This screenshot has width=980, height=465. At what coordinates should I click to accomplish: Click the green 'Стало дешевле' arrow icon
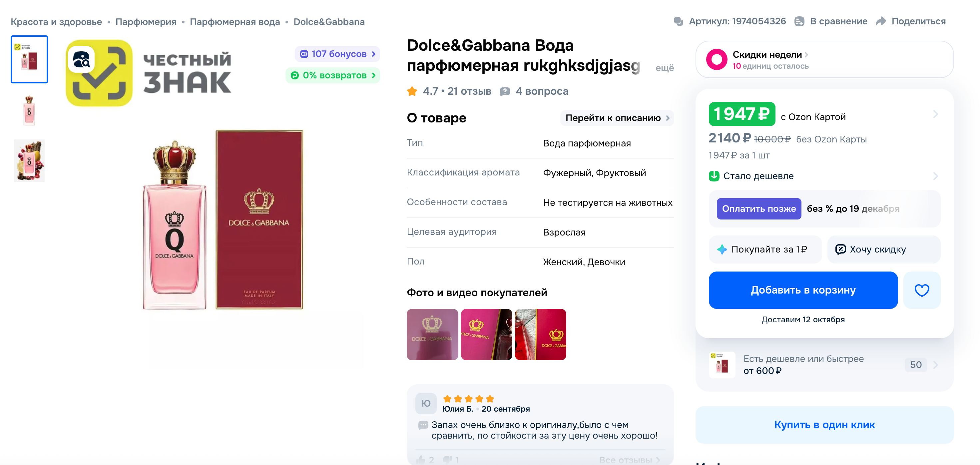tap(714, 176)
